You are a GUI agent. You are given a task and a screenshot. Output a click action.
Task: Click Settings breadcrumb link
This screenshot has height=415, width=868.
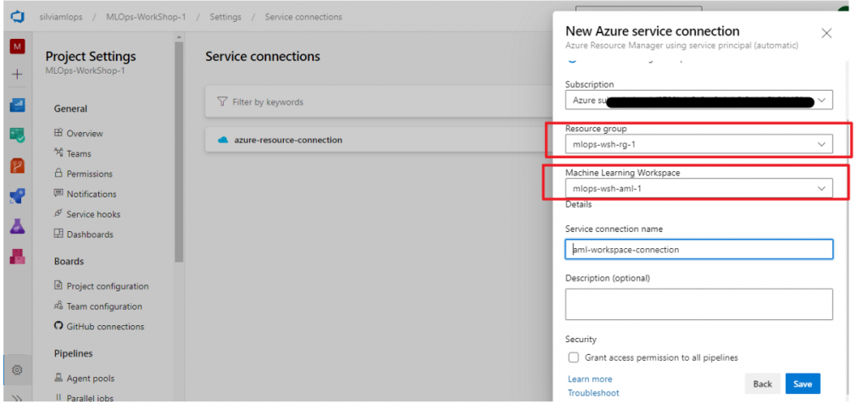pyautogui.click(x=225, y=17)
